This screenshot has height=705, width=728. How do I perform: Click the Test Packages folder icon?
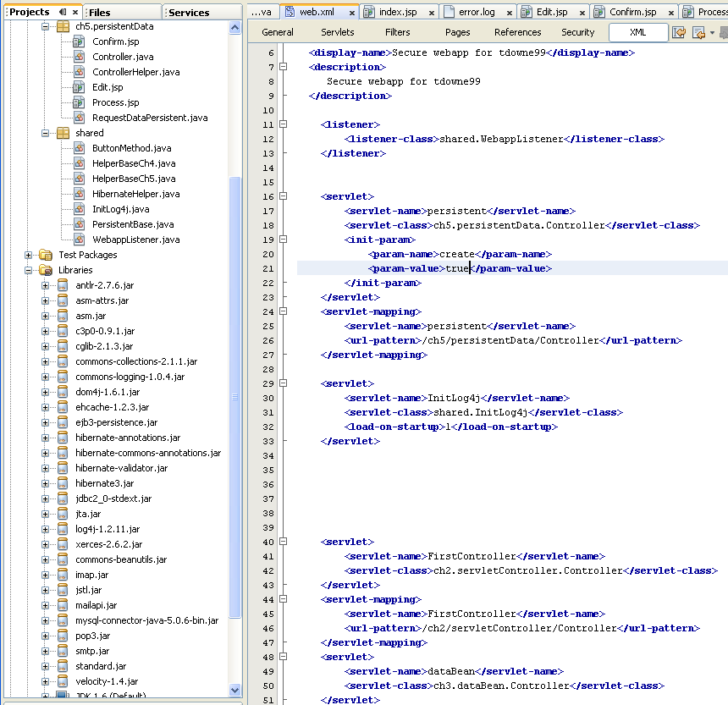click(x=45, y=255)
